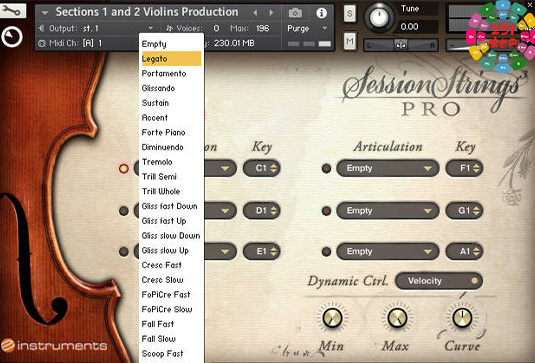Pick Cresc Fast articulation

171,265
